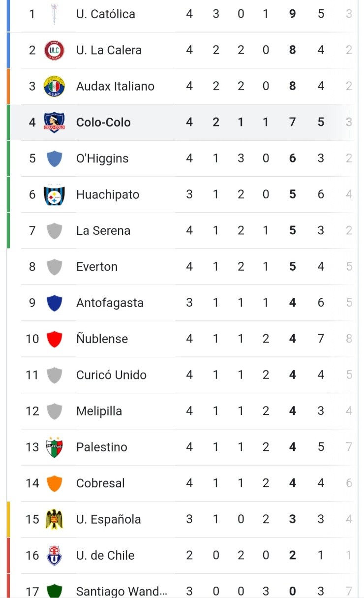Tap the Colo-Colo club badge

[54, 122]
